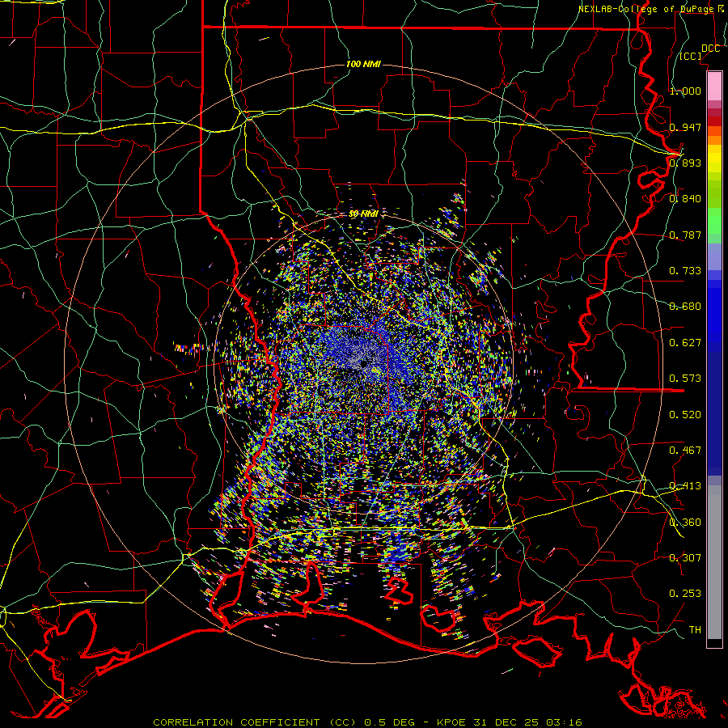Click the 0.413 scale value
728x728 pixels.
coord(685,486)
